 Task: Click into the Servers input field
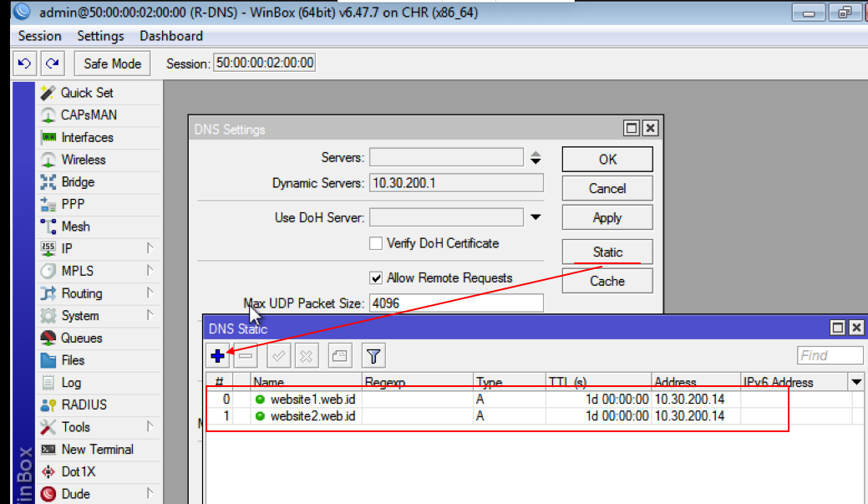[x=446, y=157]
